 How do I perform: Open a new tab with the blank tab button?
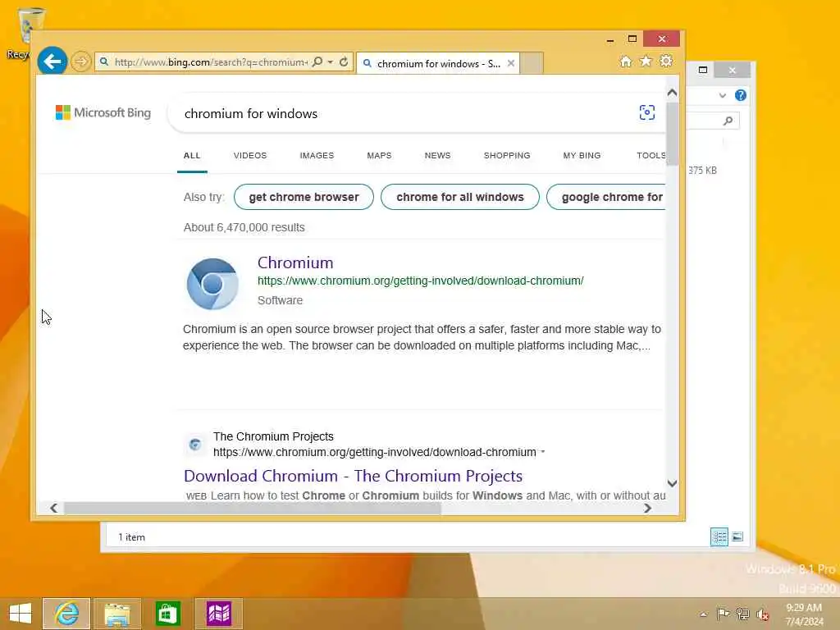click(x=532, y=63)
